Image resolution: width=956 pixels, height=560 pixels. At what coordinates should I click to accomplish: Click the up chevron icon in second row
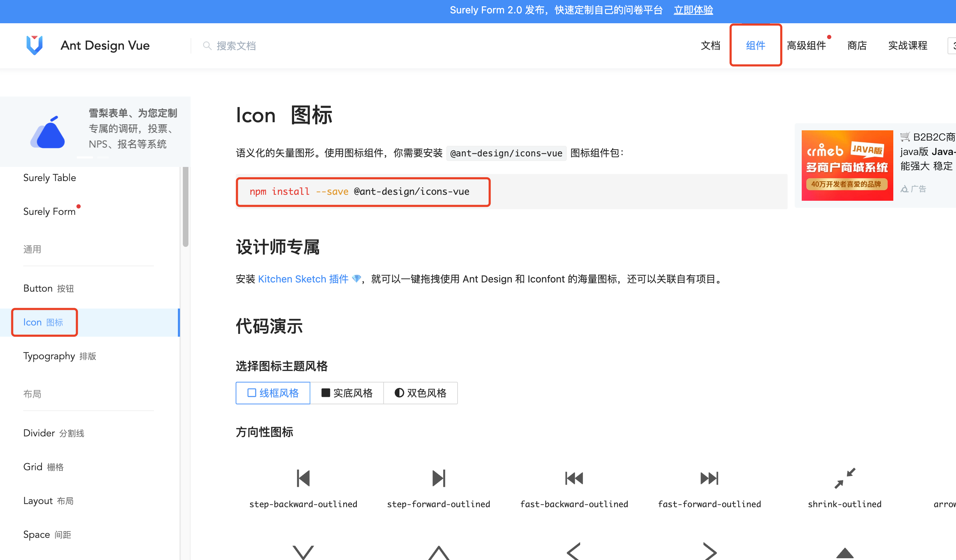439,553
